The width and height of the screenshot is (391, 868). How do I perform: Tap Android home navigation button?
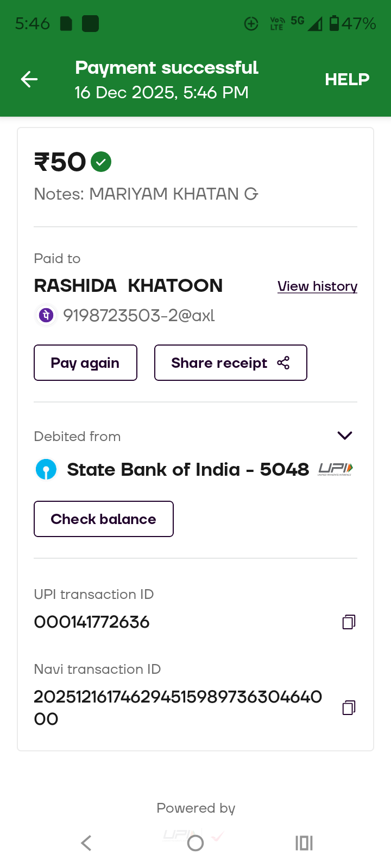coord(195,843)
